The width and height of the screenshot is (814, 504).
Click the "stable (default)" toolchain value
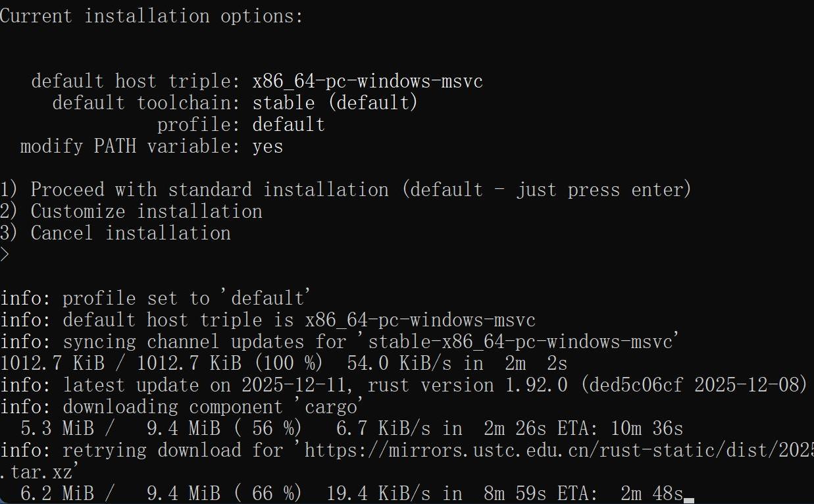[x=335, y=103]
